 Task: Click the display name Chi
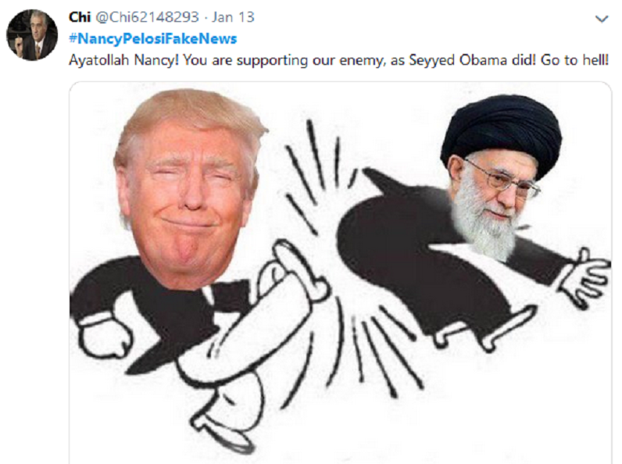[80, 17]
